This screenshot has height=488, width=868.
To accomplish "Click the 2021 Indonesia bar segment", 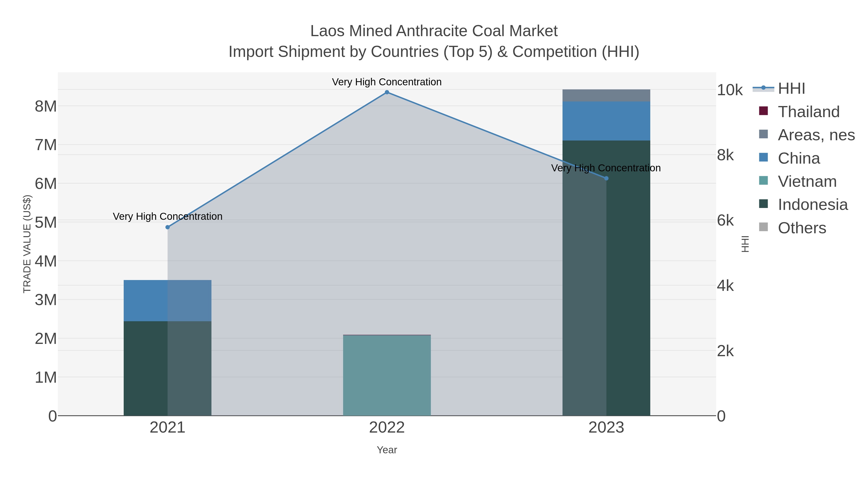I will (x=168, y=368).
